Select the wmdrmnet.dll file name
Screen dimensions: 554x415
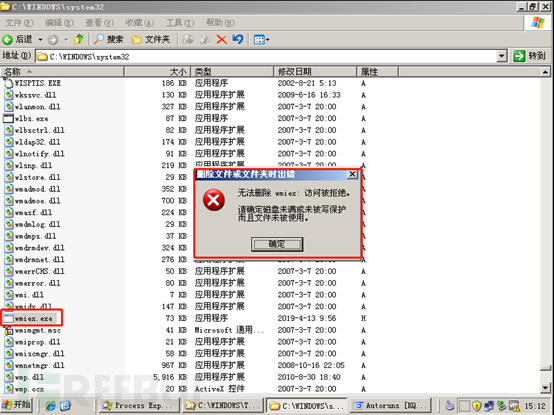coord(40,260)
